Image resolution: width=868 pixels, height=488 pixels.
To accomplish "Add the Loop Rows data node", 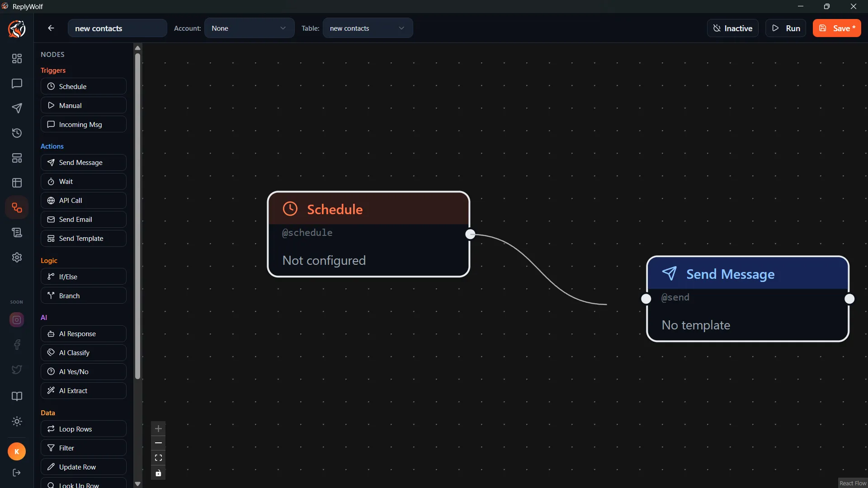I will tap(84, 429).
